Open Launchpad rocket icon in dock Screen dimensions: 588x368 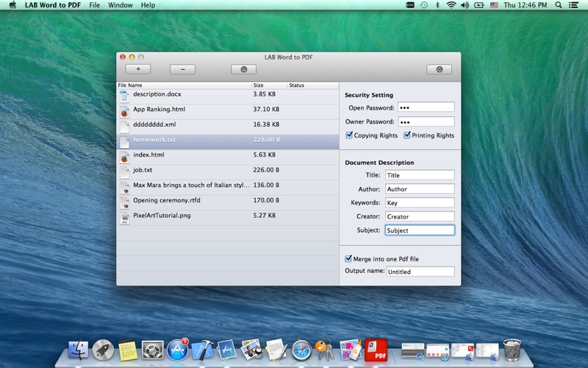coord(103,350)
